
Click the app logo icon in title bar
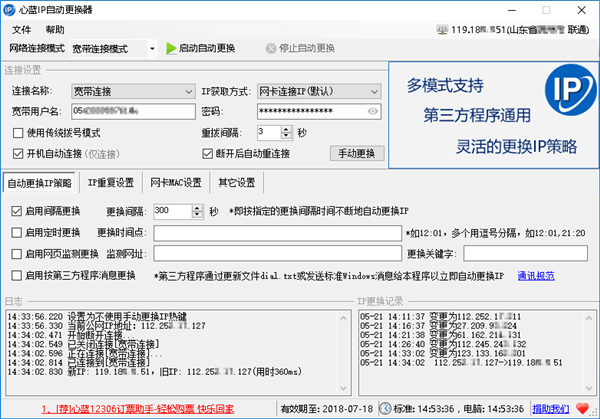pyautogui.click(x=9, y=10)
